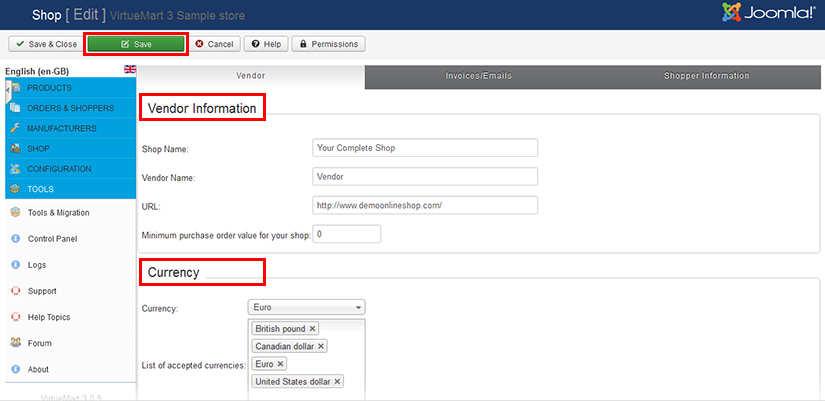Click the UK flag language icon
The height and width of the screenshot is (401, 825).
(129, 70)
